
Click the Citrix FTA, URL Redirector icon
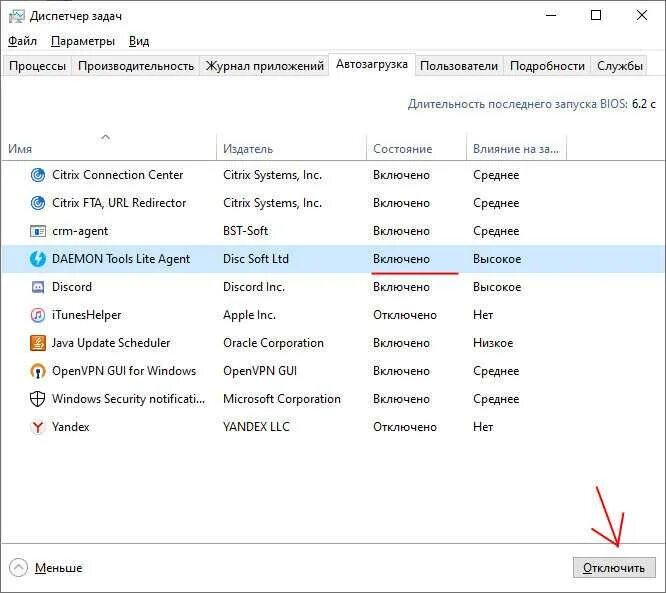[38, 203]
